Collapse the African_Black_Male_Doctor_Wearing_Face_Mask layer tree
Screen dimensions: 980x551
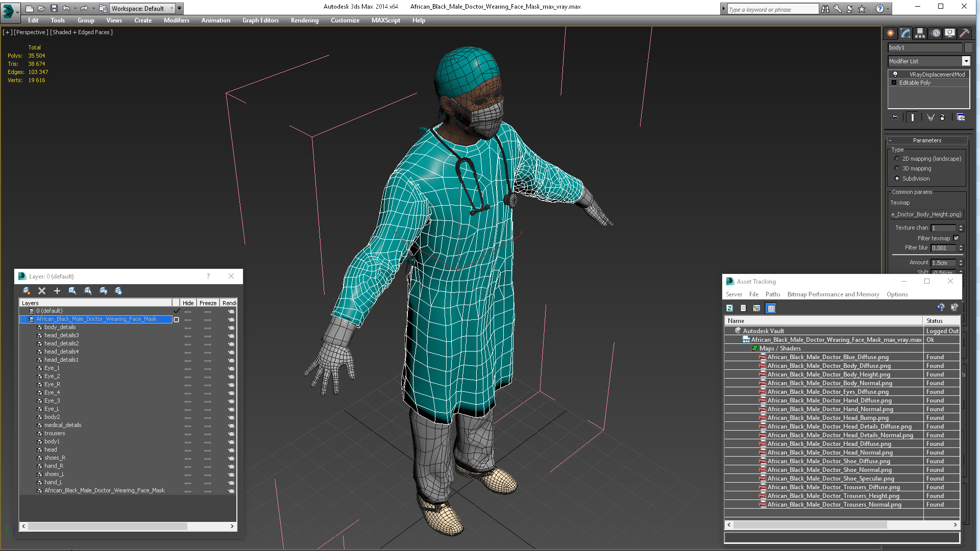(23, 319)
